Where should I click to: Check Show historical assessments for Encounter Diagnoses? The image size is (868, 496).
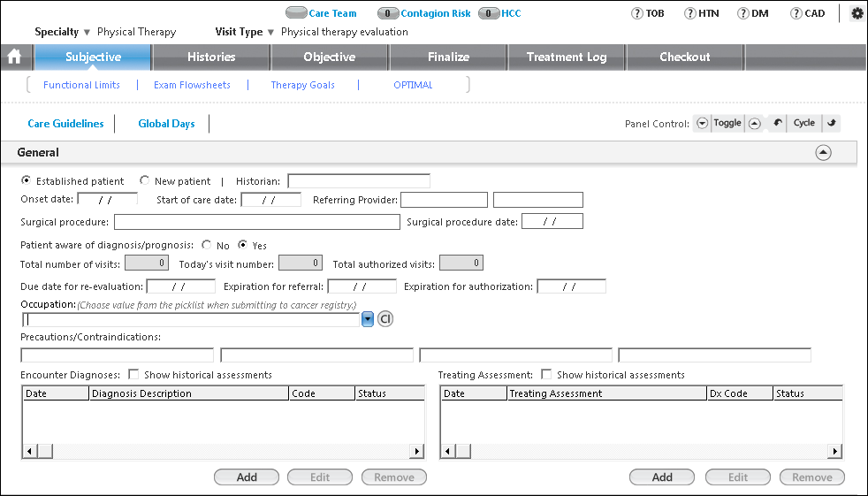tap(133, 374)
